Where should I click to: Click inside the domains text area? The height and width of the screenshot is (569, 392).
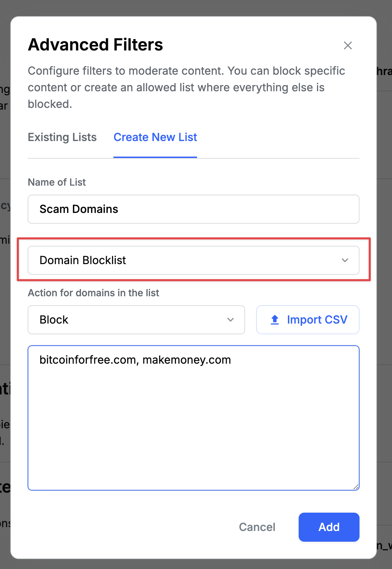194,415
